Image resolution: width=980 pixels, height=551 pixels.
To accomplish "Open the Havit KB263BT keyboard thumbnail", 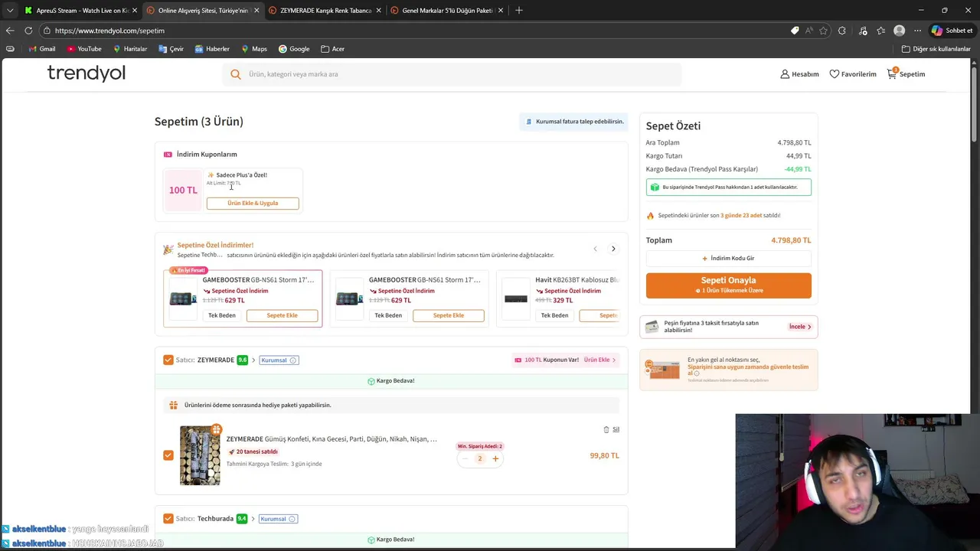I will pos(515,298).
